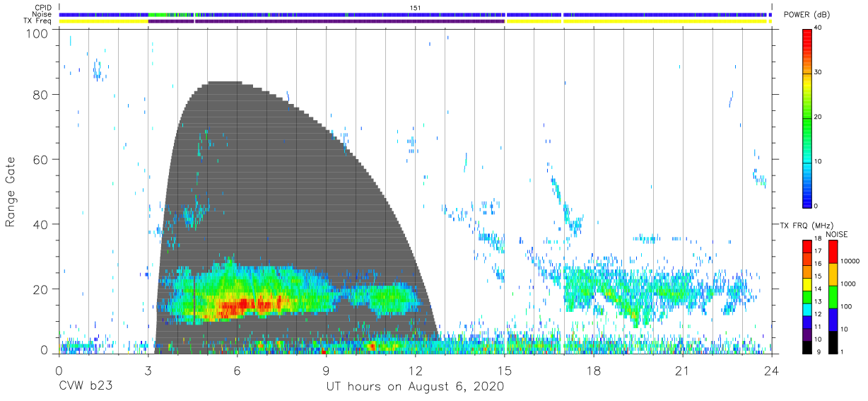Click x-axis tick label '18'
The image size is (868, 401).
(x=593, y=371)
